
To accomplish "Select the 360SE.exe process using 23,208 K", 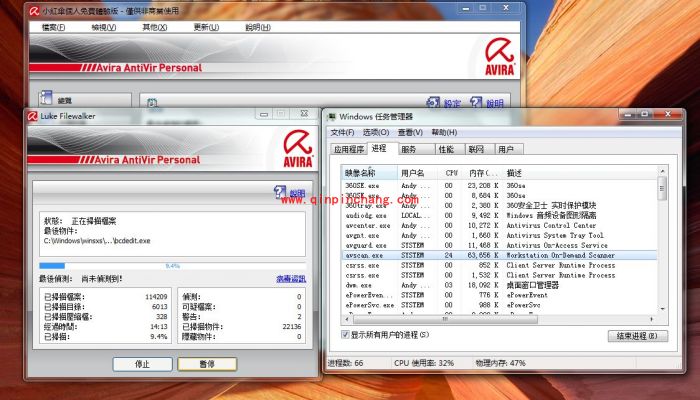I will pos(499,185).
